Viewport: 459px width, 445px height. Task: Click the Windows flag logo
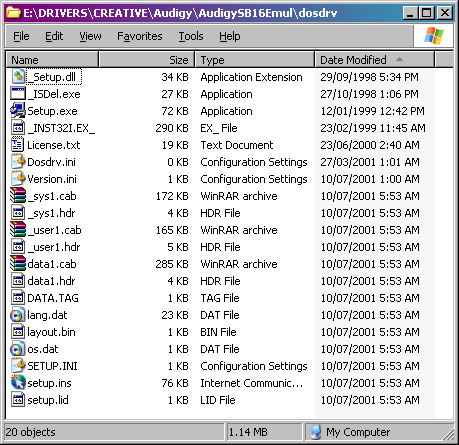coord(434,36)
